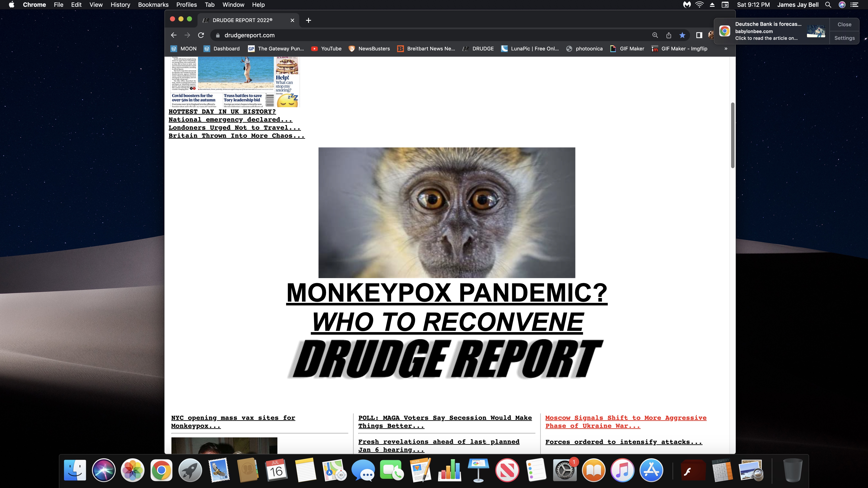
Task: Open the zoom magnifier in address bar
Action: coord(655,35)
